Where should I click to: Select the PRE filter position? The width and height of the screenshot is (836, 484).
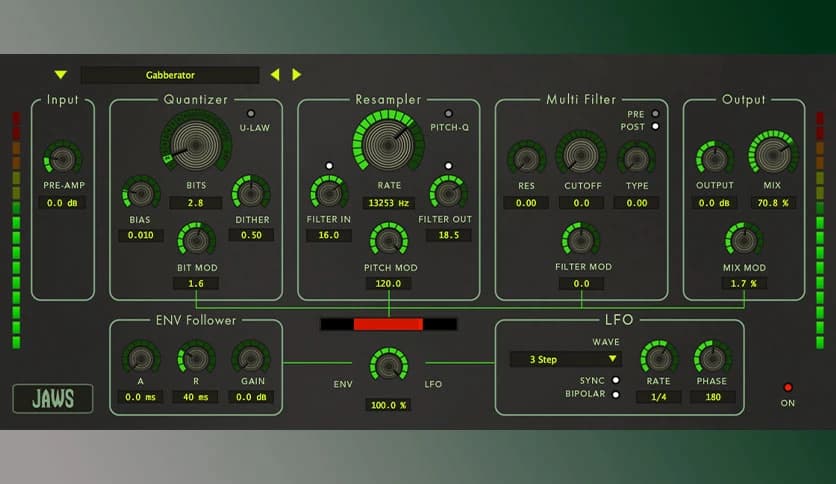point(655,114)
